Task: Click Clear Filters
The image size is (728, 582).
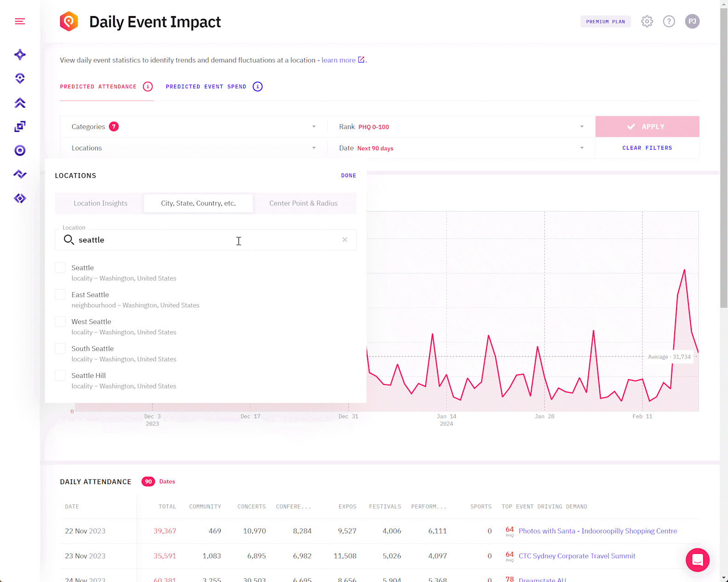Action: coord(647,148)
